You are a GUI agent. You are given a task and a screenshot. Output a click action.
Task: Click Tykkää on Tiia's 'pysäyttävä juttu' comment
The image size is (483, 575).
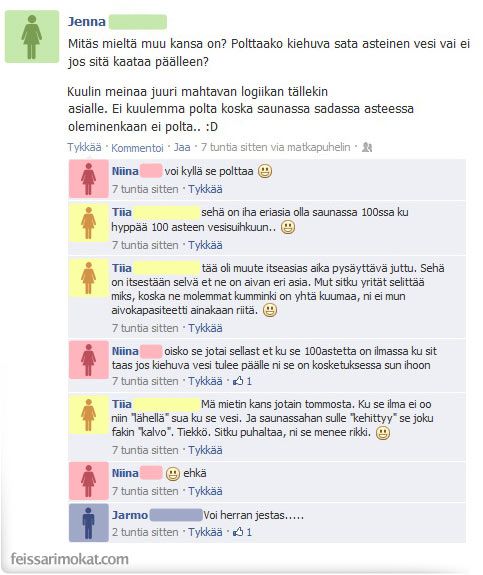tap(205, 328)
